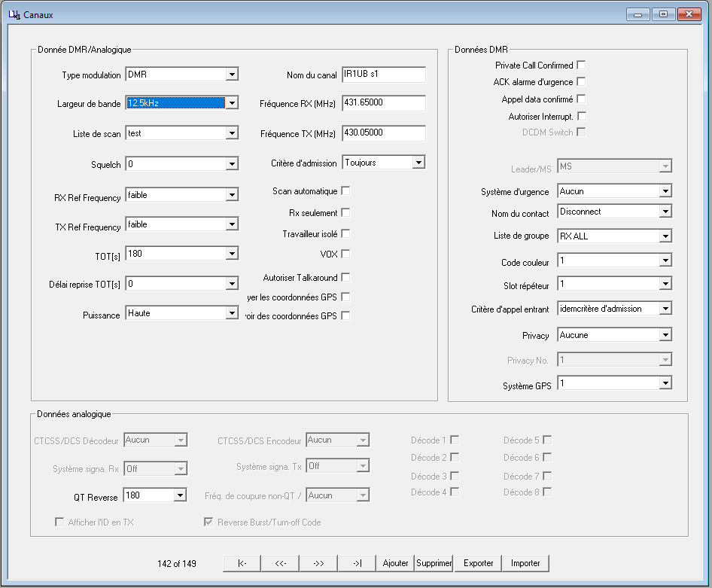Enable the Private Call Confirmed checkbox

pyautogui.click(x=581, y=65)
